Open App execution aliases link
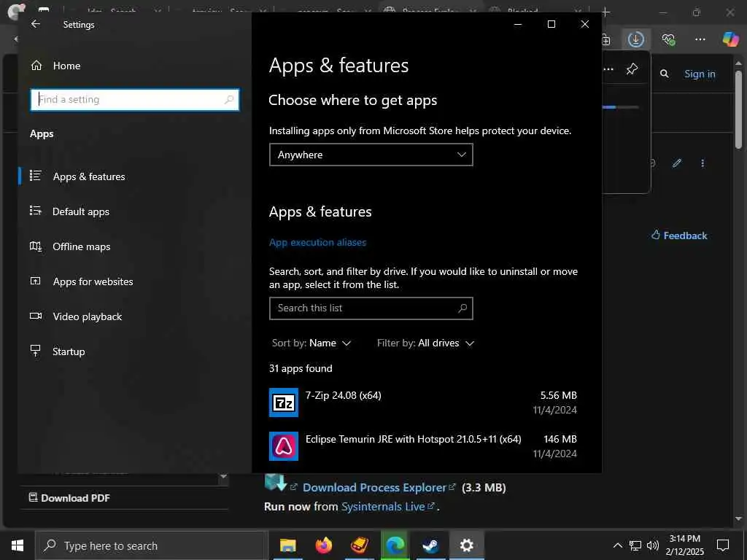Image resolution: width=747 pixels, height=560 pixels. pyautogui.click(x=318, y=242)
